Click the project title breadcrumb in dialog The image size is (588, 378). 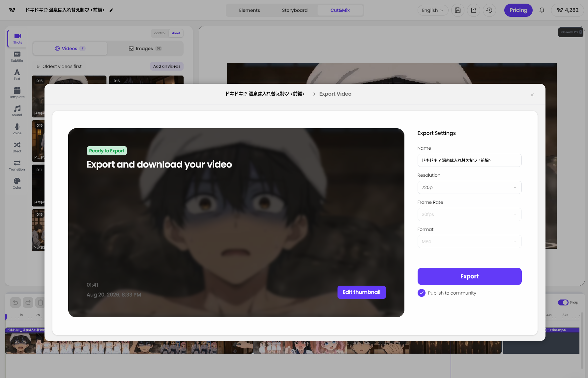pyautogui.click(x=265, y=94)
